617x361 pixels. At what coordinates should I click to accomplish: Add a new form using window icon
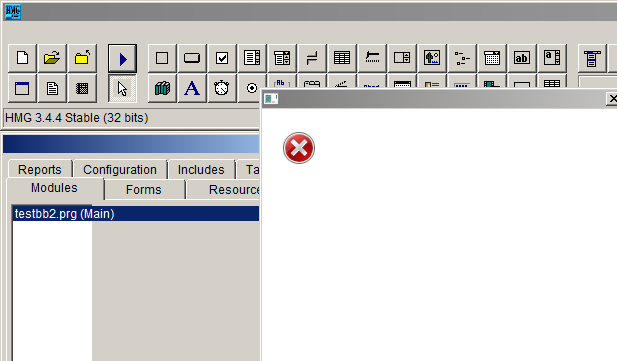(22, 88)
